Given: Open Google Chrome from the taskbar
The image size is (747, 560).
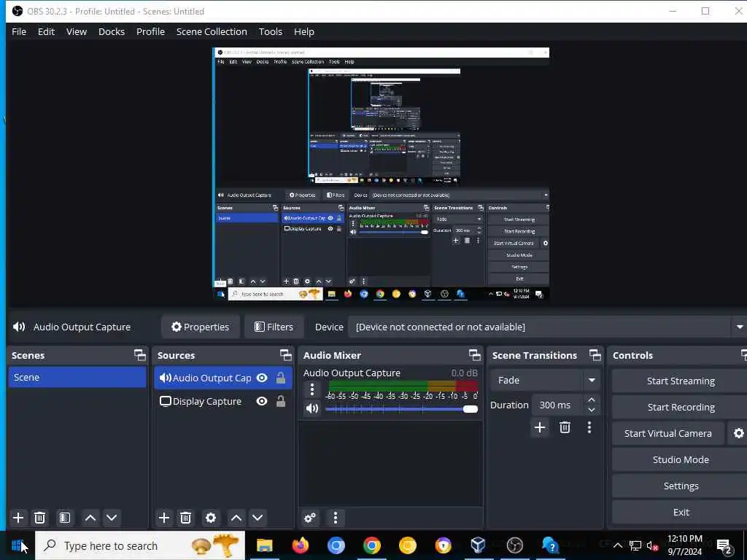Looking at the screenshot, I should click(371, 545).
